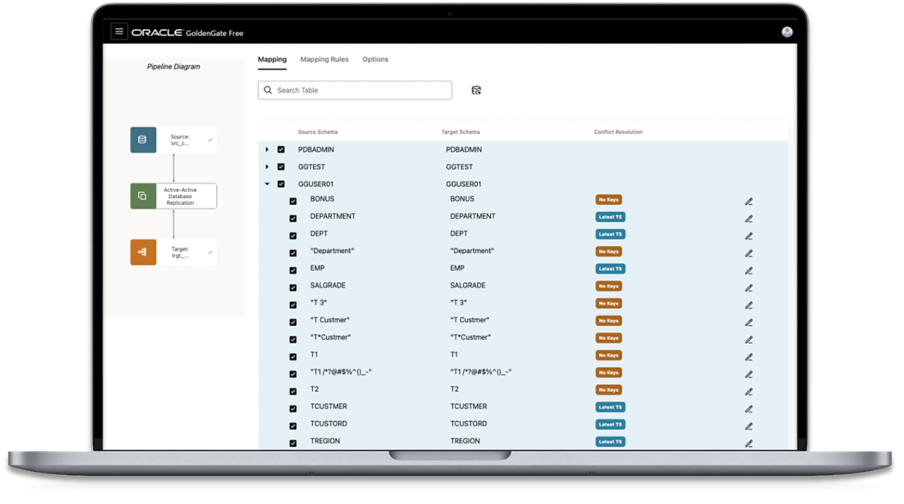Edit mapping for "T*Custmer" table
Image resolution: width=904 pixels, height=504 pixels.
[748, 340]
